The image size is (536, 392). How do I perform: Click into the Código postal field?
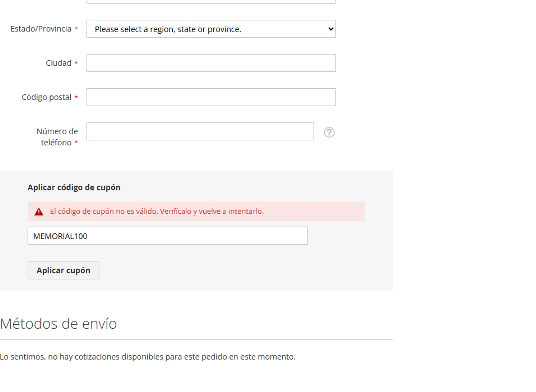(x=211, y=97)
